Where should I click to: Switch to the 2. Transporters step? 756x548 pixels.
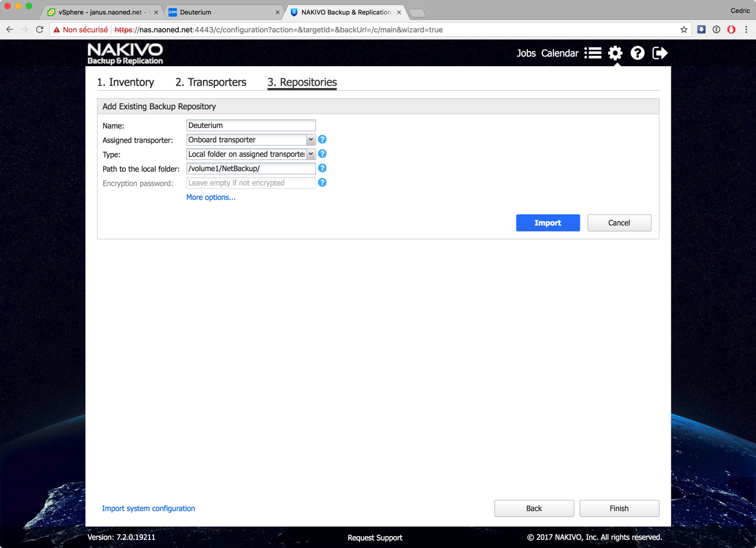tap(211, 82)
